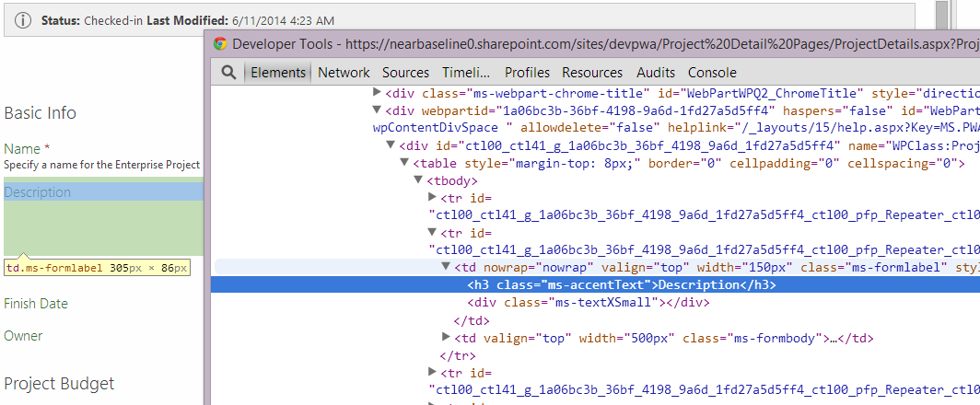Expand the ms-webpart-chrome-title div node

tap(376, 92)
